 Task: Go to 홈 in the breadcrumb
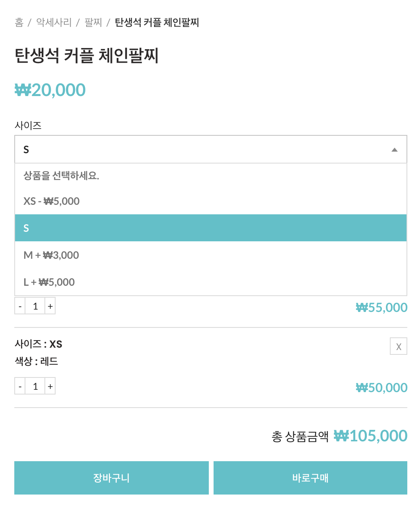(19, 22)
